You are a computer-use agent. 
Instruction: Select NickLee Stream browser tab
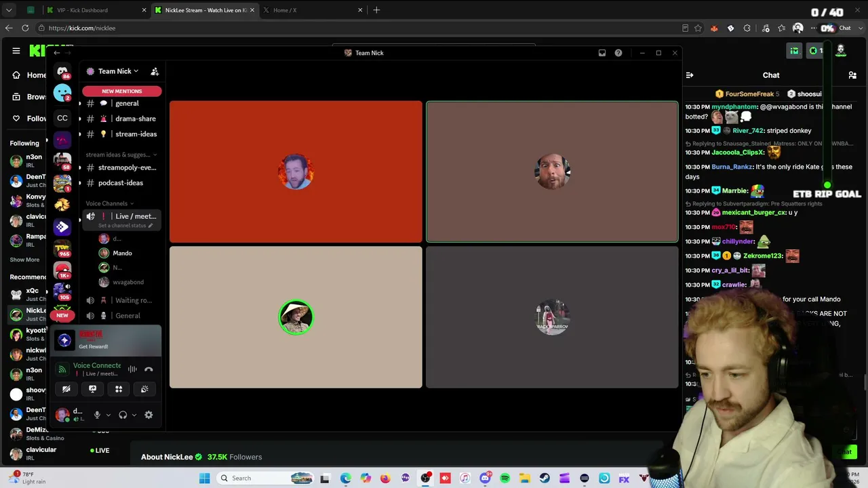click(x=203, y=10)
